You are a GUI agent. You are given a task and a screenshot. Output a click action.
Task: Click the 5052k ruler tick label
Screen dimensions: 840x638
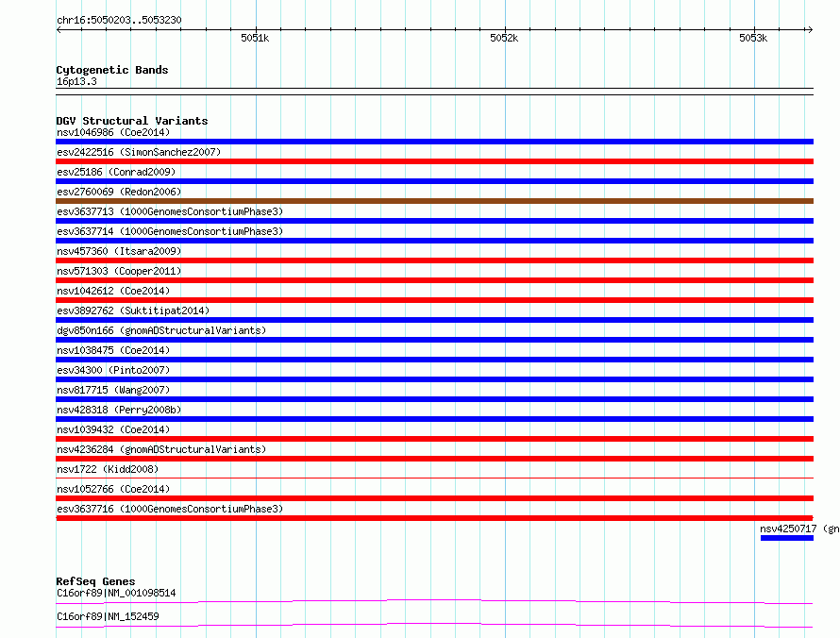(504, 38)
